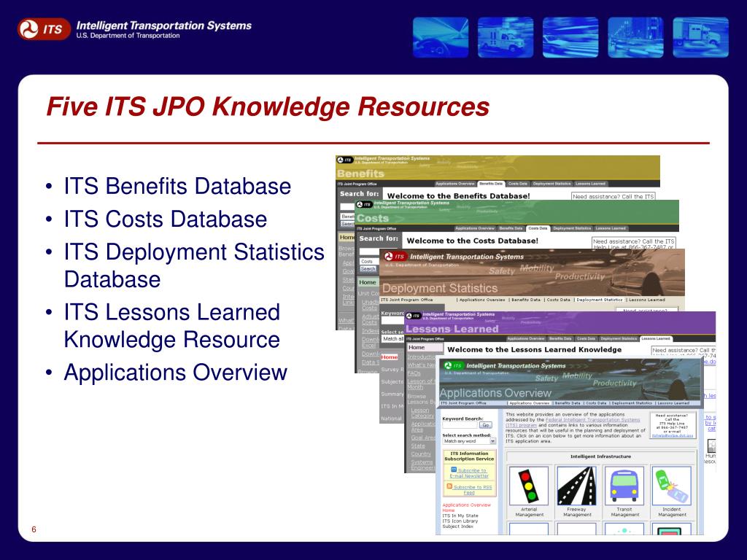Click the green ITS logo on Applications Overview page

(x=452, y=365)
